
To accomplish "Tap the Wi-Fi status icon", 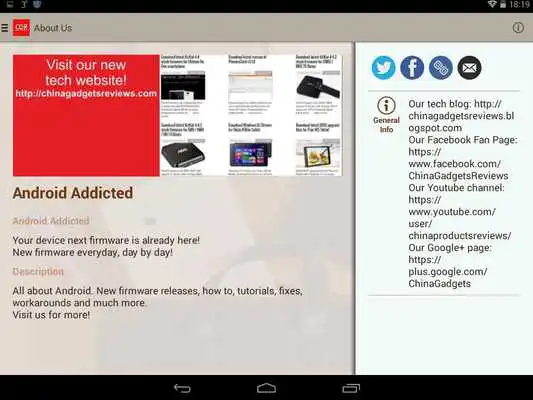I will click(492, 4).
